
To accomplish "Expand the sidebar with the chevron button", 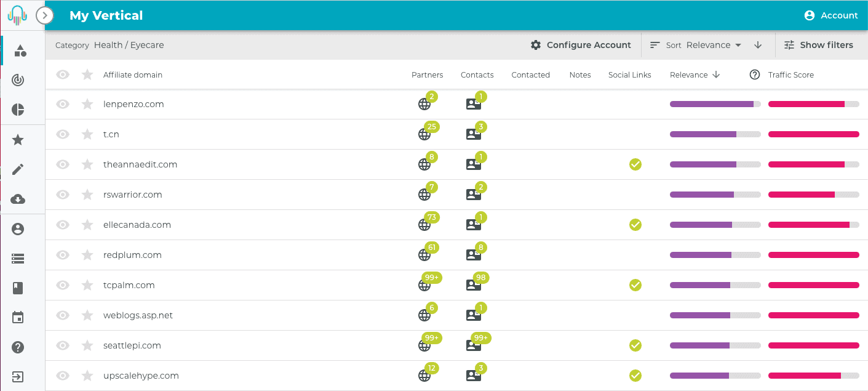I will (x=45, y=15).
